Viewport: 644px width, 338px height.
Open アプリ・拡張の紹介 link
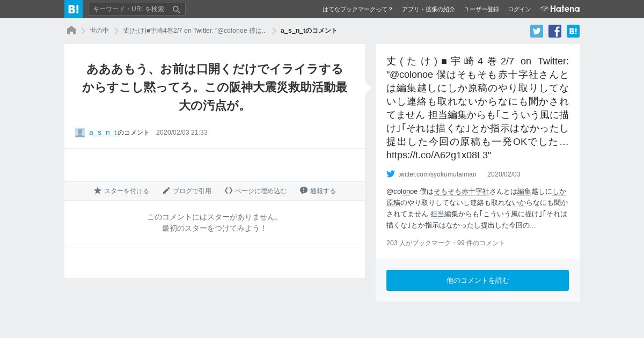coord(428,9)
